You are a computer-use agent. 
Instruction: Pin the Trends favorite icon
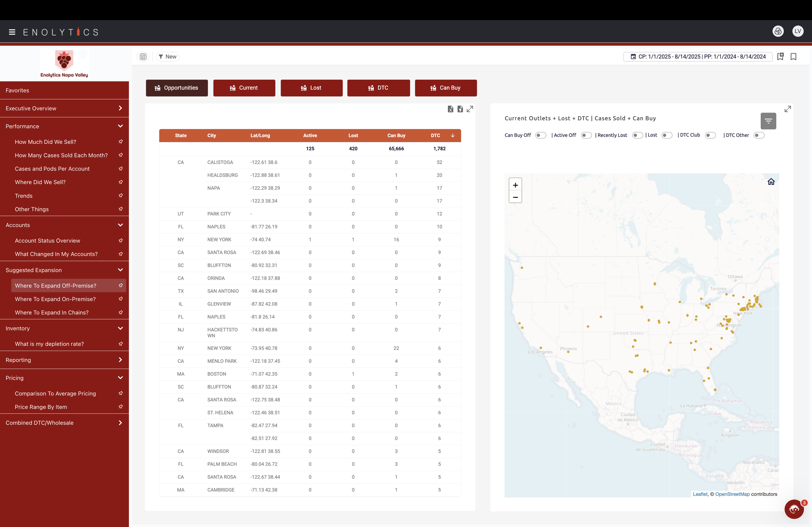pos(121,196)
